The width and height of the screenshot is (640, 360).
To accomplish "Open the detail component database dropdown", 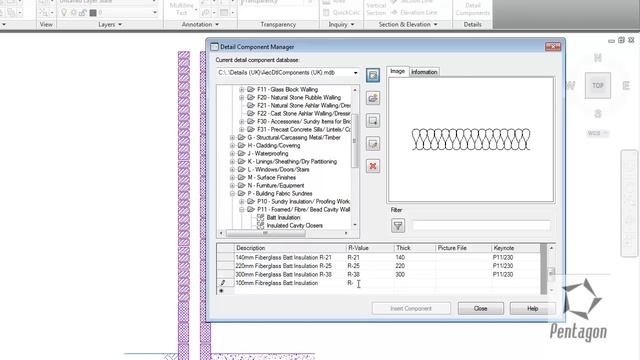I will (355, 73).
